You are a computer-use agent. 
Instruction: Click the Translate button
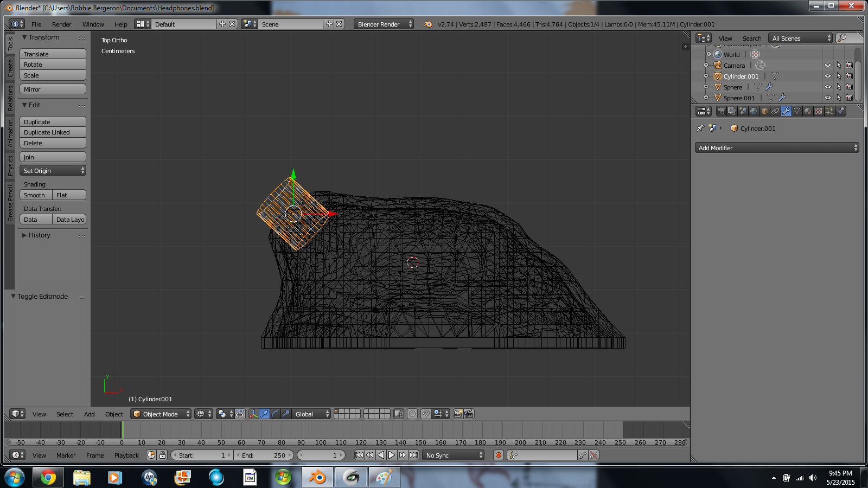click(x=53, y=54)
